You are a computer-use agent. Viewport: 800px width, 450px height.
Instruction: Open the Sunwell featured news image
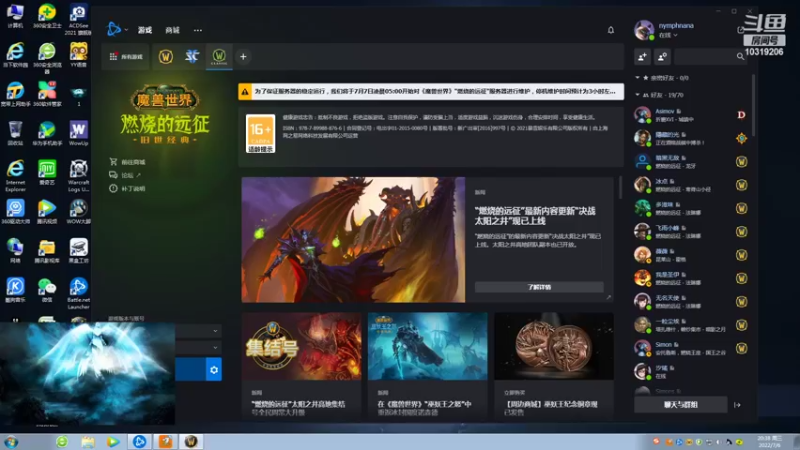353,239
